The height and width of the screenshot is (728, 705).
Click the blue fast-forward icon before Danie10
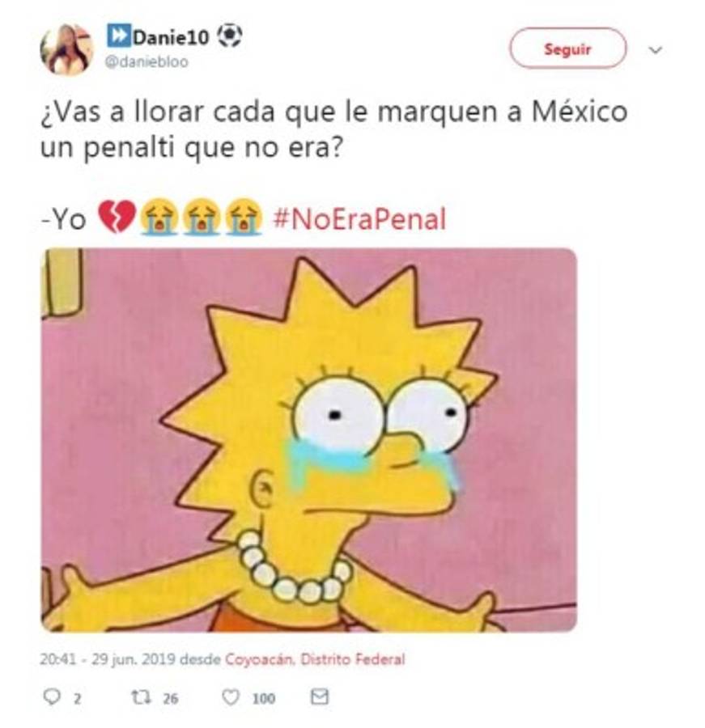pyautogui.click(x=119, y=36)
